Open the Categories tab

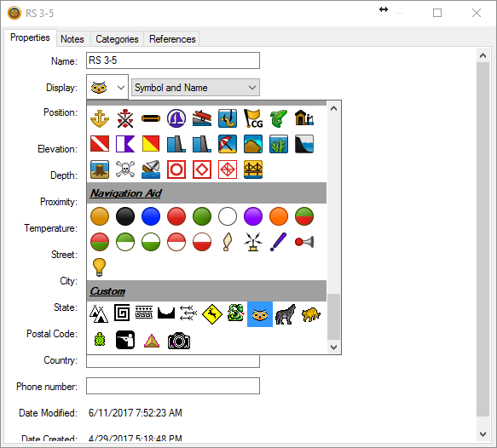coord(117,39)
